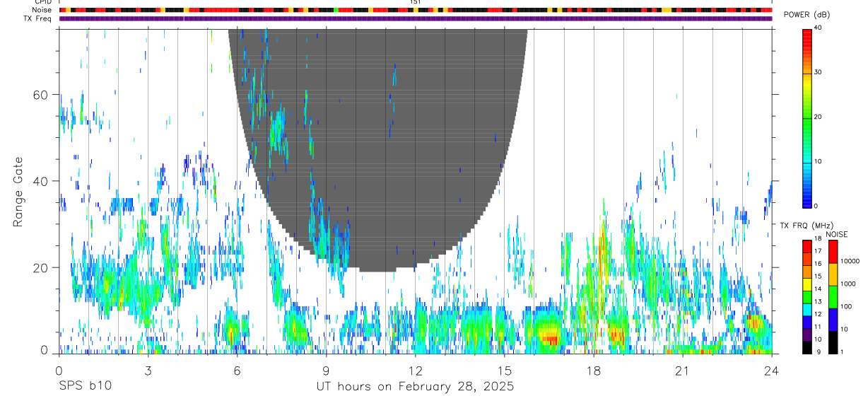
Task: Pick the black segment of TX FRQ colorbar
Action: click(x=807, y=347)
